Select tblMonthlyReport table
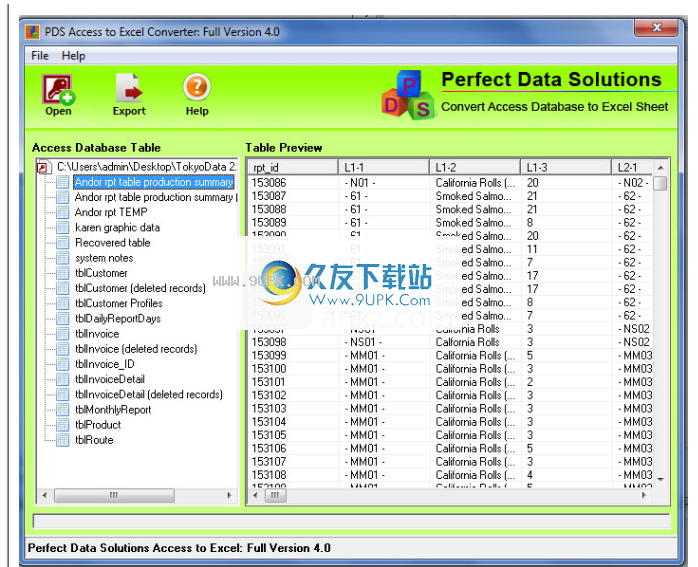Screen dimensions: 698x567 (113, 409)
